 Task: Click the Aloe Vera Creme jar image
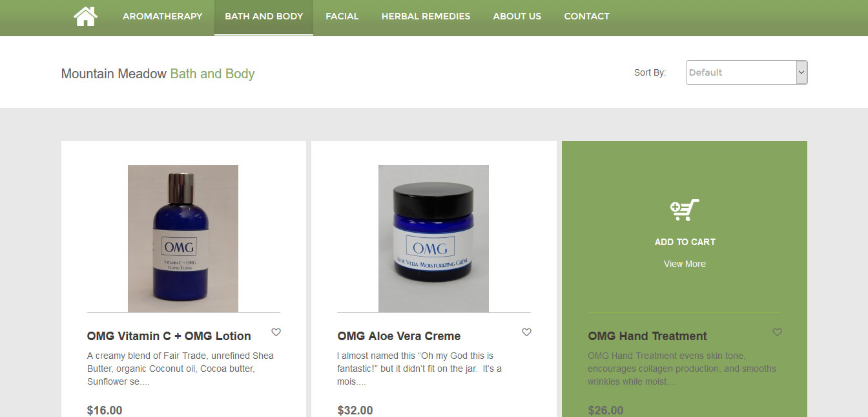pyautogui.click(x=433, y=239)
